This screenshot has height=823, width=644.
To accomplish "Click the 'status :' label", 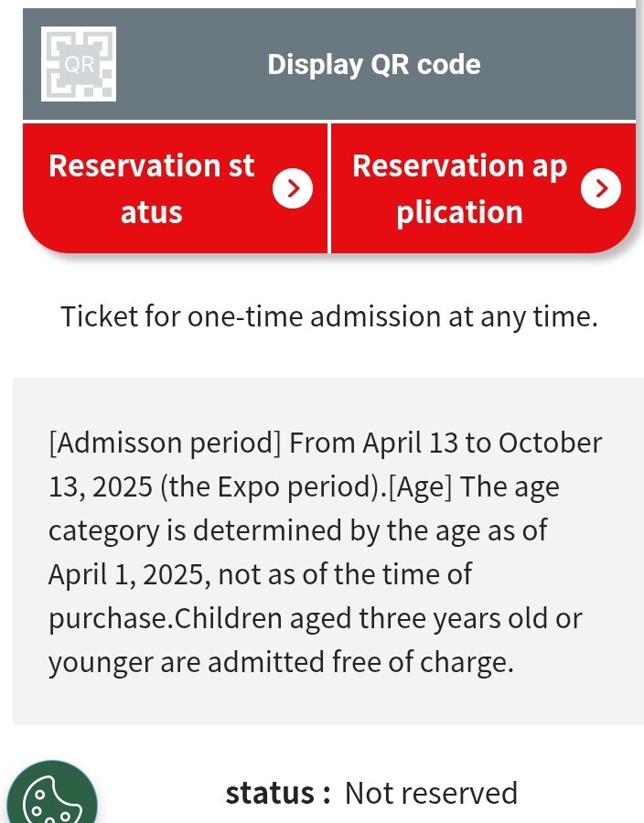I will coord(278,793).
